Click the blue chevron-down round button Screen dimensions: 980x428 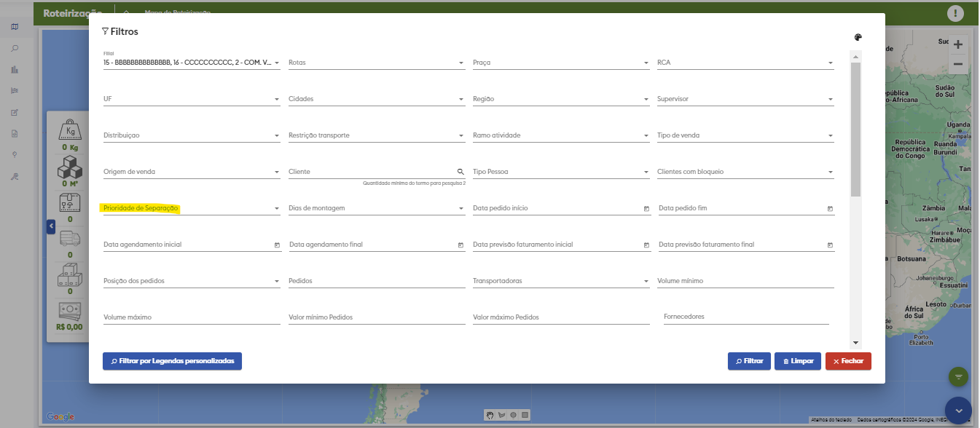pyautogui.click(x=959, y=410)
